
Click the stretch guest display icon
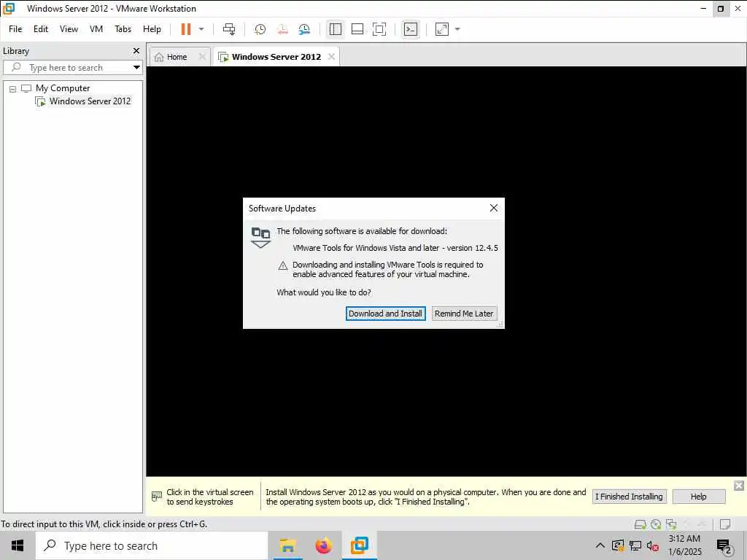pyautogui.click(x=442, y=29)
